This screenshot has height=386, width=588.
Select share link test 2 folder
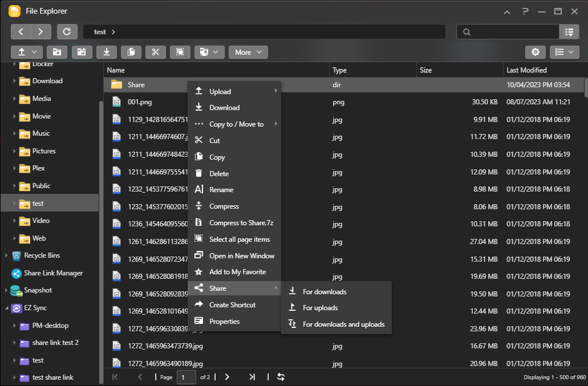(55, 343)
